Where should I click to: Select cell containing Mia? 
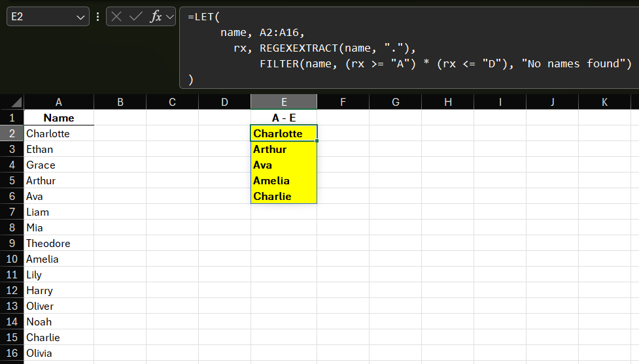click(x=59, y=227)
